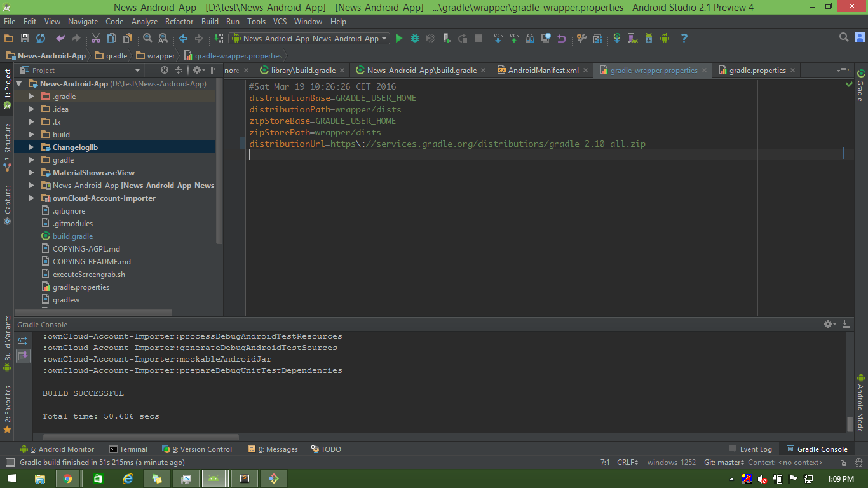The height and width of the screenshot is (488, 868).
Task: Toggle the 1: Project tool window
Action: [x=7, y=88]
